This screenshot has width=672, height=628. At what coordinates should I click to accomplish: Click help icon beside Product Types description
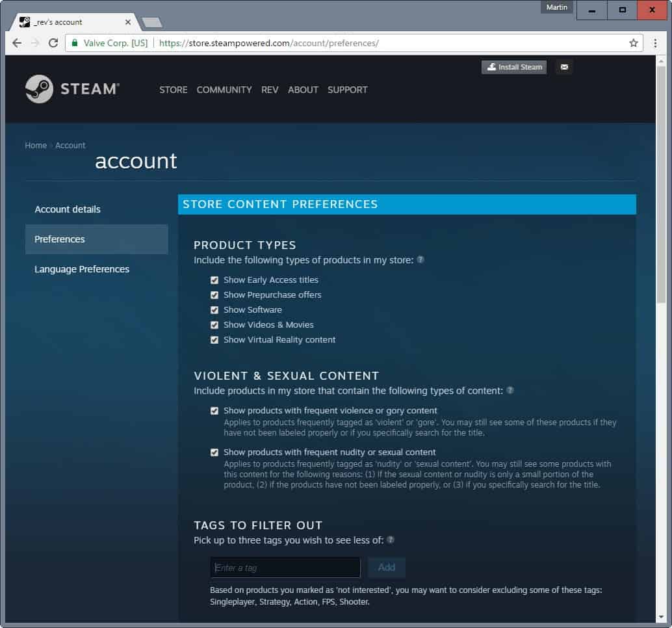pos(420,259)
